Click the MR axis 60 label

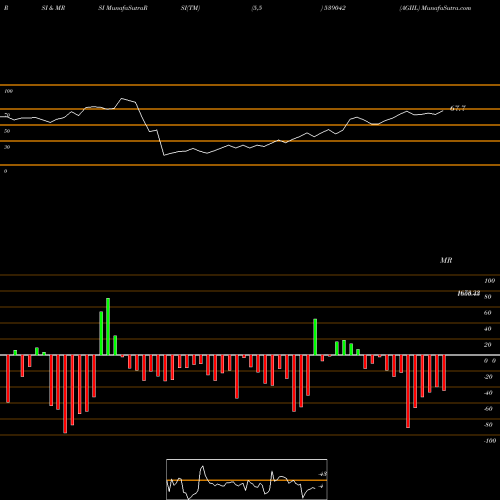click(x=488, y=313)
